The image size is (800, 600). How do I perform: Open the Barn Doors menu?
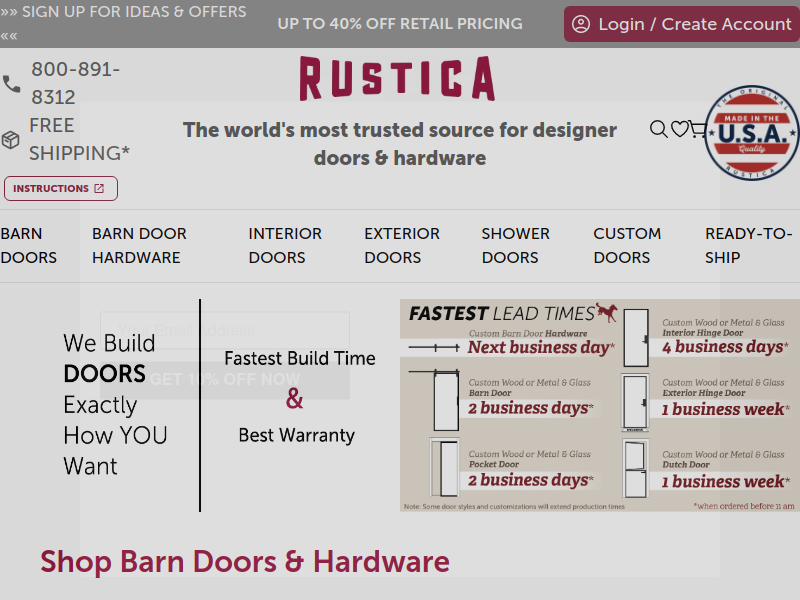[29, 245]
